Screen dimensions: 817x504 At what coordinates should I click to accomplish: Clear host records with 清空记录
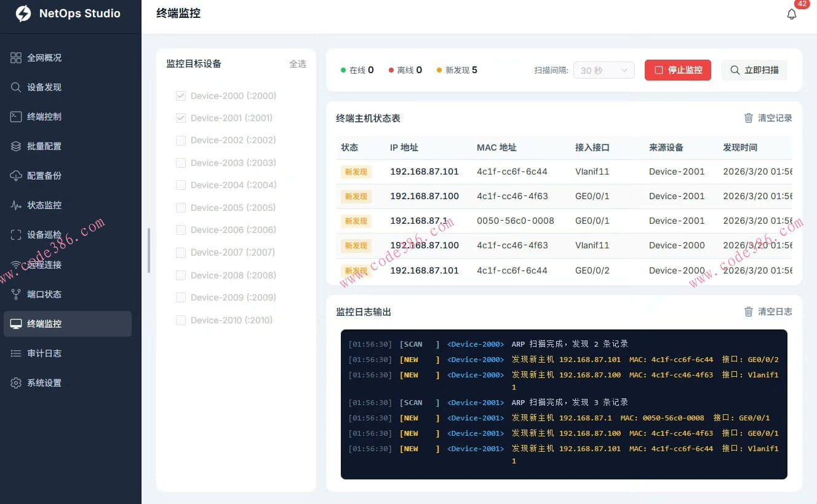coord(768,118)
